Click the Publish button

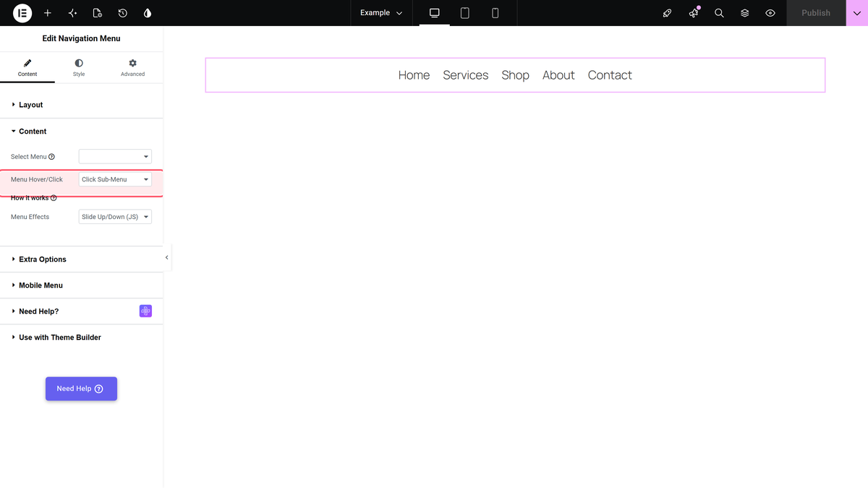[816, 13]
